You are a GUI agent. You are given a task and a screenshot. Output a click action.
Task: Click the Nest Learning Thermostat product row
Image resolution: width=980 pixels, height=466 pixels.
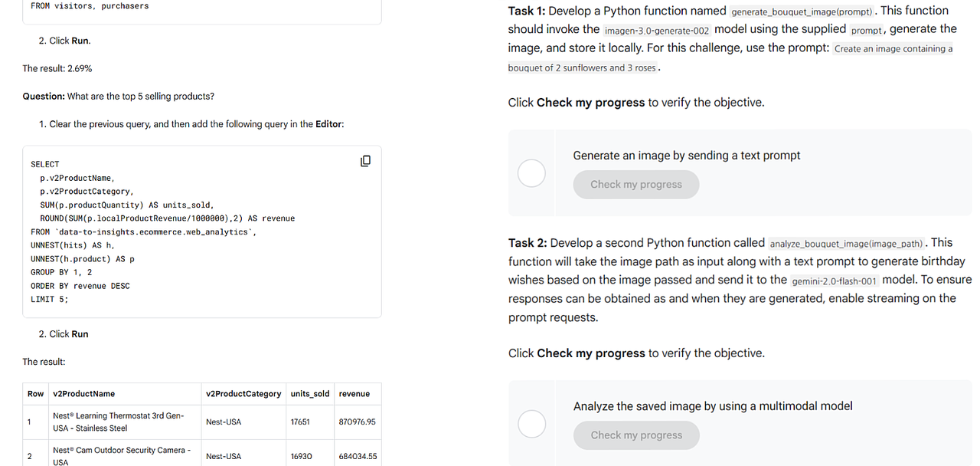tap(202, 422)
